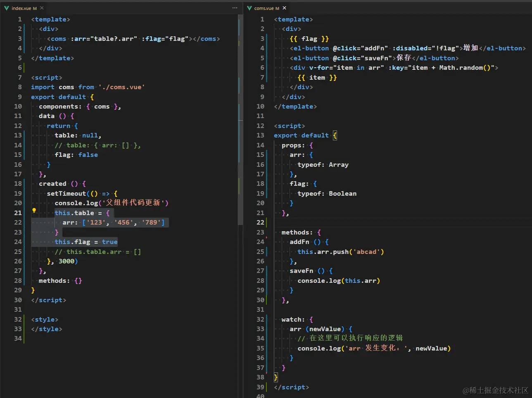Click 'export default' in coms.vue
This screenshot has width=532, height=398.
(302, 135)
